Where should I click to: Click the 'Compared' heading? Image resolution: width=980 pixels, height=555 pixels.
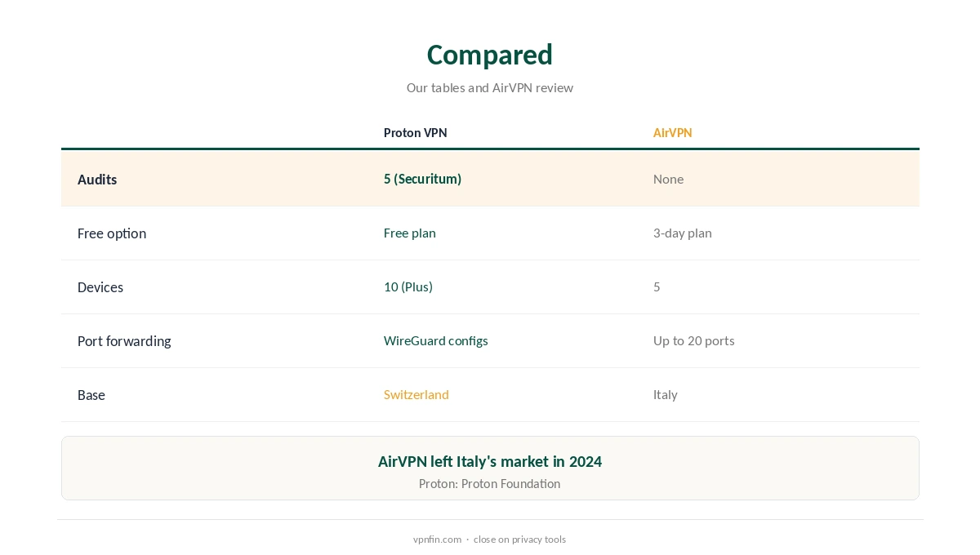(490, 55)
